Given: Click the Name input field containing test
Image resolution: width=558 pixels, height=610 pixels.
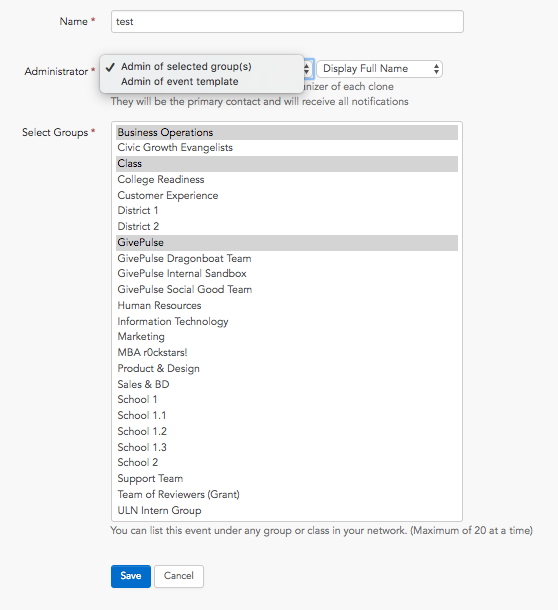Looking at the screenshot, I should tap(287, 21).
